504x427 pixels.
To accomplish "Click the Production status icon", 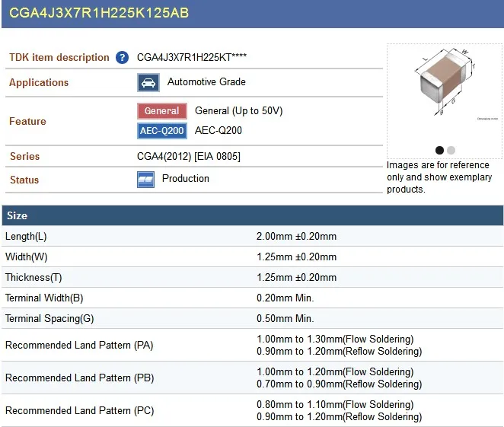I will tap(145, 180).
